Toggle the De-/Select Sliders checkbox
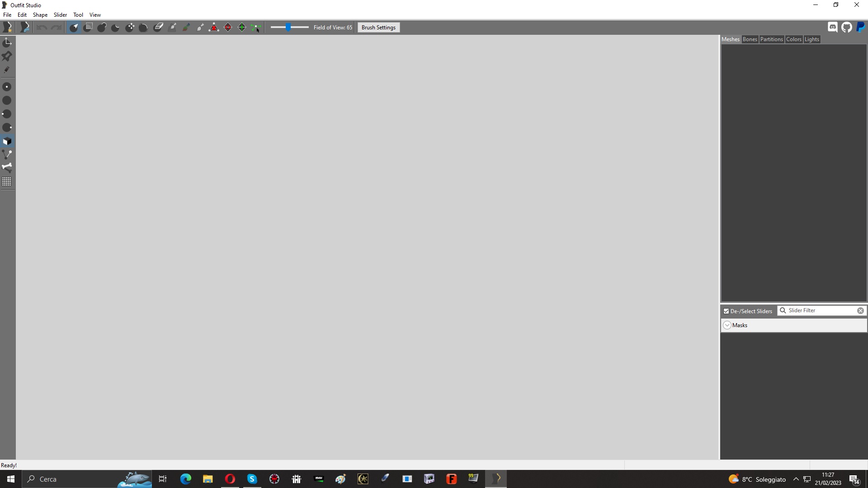 coord(726,311)
